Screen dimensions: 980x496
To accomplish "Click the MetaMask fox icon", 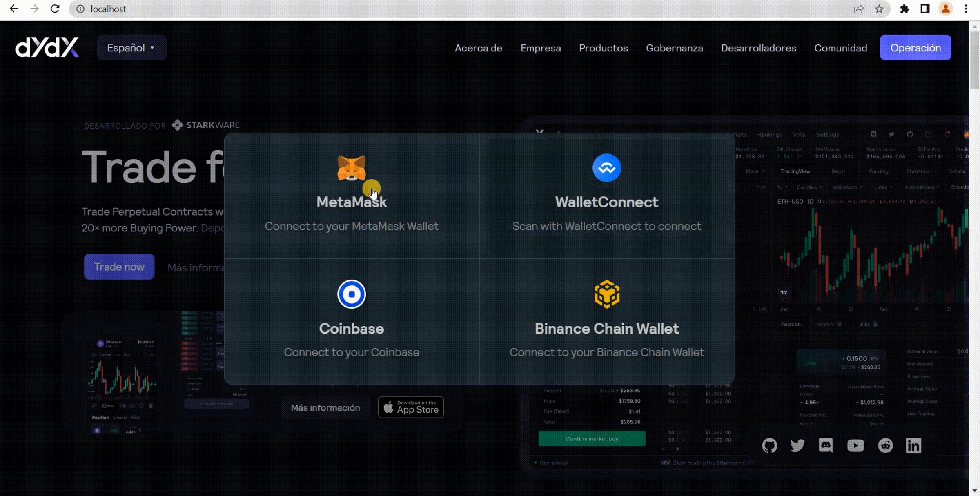I will pyautogui.click(x=352, y=168).
